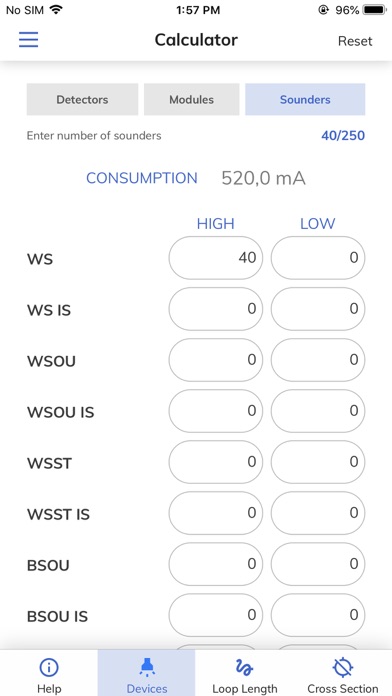Switch to the Detectors tab

click(82, 99)
